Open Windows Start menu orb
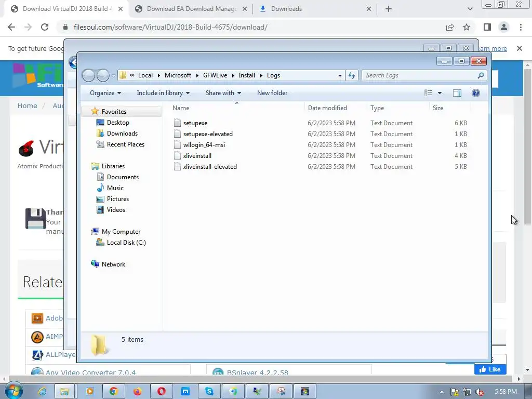This screenshot has width=532, height=399. tap(14, 391)
